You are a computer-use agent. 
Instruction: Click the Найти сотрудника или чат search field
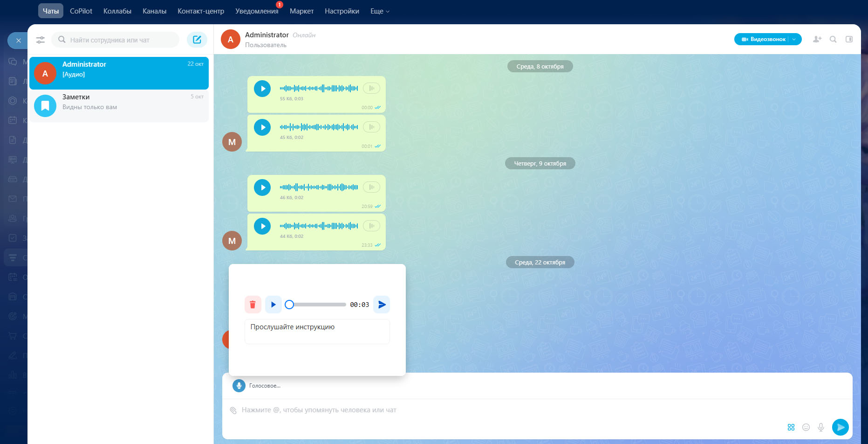point(116,40)
